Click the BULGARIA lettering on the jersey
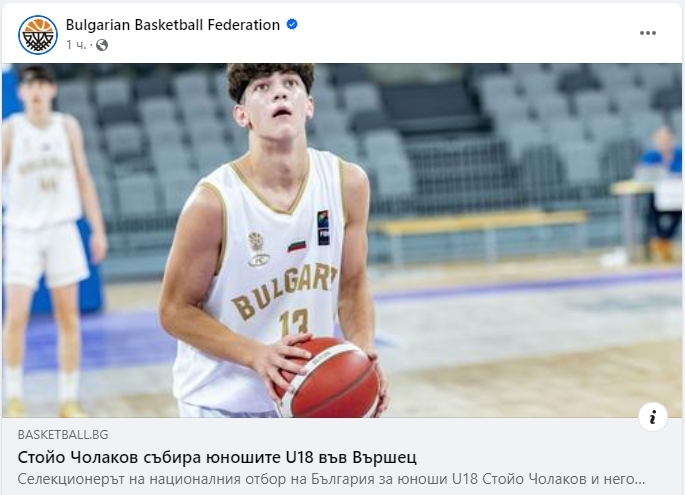This screenshot has width=685, height=495. point(284,290)
